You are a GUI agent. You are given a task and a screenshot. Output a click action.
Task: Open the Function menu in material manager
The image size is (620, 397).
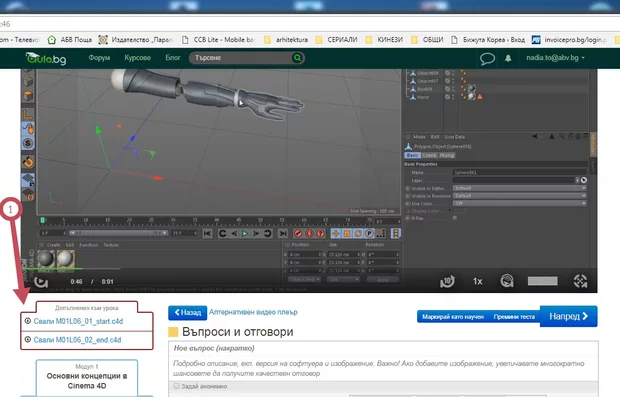click(89, 245)
